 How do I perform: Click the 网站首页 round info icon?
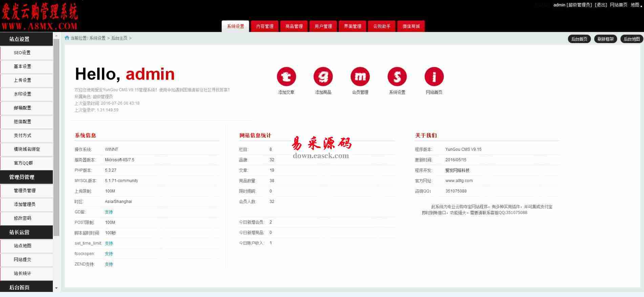click(434, 77)
